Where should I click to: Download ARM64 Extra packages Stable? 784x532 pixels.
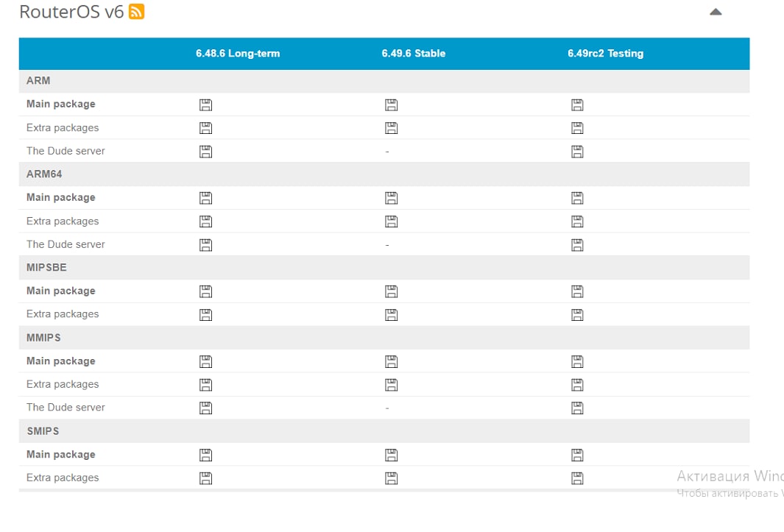coord(392,221)
